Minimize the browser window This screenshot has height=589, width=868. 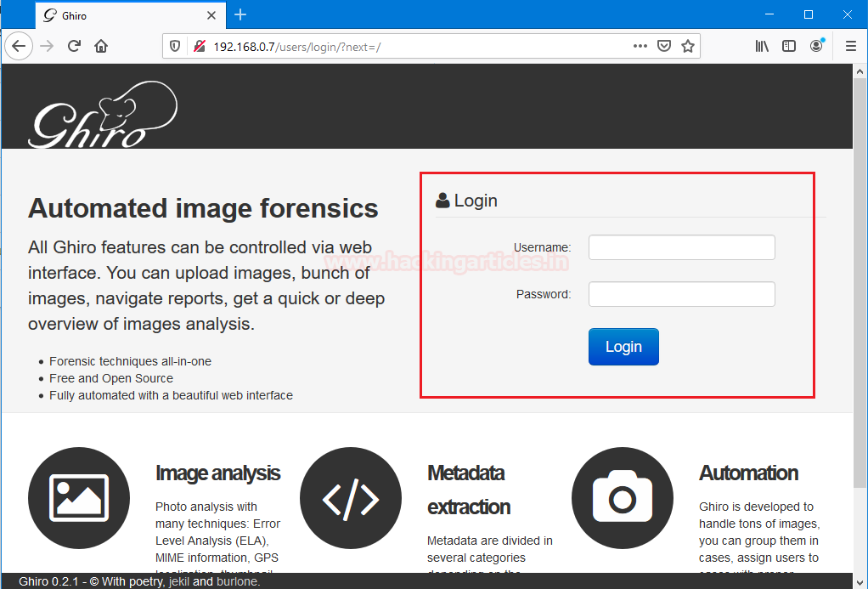pyautogui.click(x=769, y=14)
